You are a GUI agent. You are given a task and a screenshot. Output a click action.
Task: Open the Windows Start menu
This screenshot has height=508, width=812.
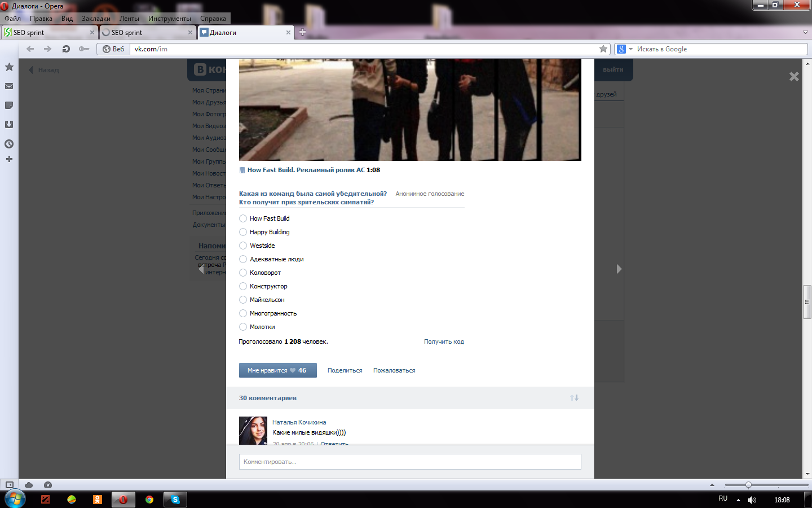coord(15,499)
